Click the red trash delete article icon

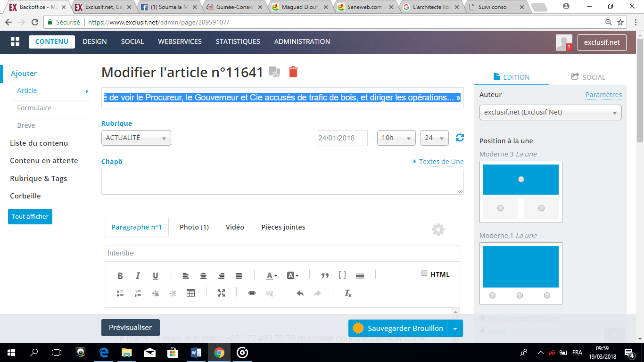pyautogui.click(x=293, y=72)
